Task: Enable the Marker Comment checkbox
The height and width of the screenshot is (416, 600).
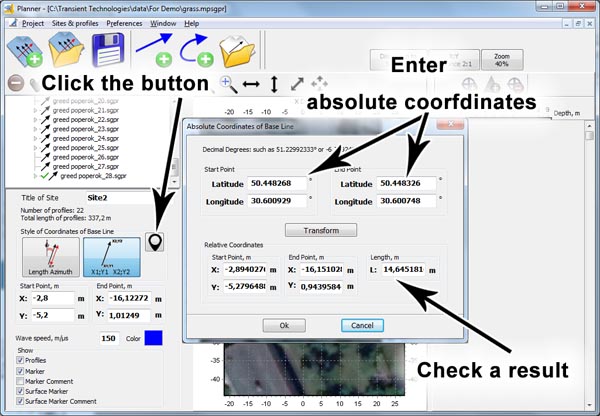Action: coord(20,381)
